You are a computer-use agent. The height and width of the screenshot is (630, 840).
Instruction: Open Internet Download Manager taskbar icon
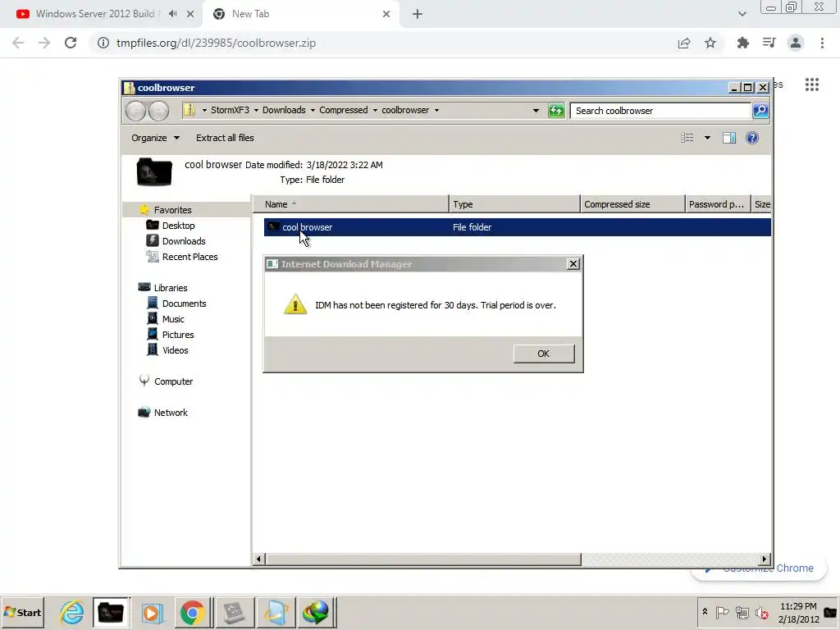[316, 612]
